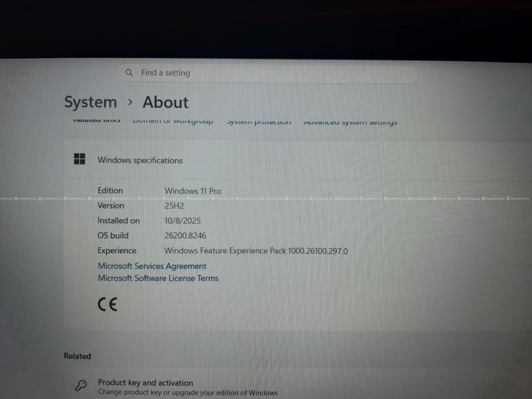
Task: Select the OS build label
Action: coord(113,236)
